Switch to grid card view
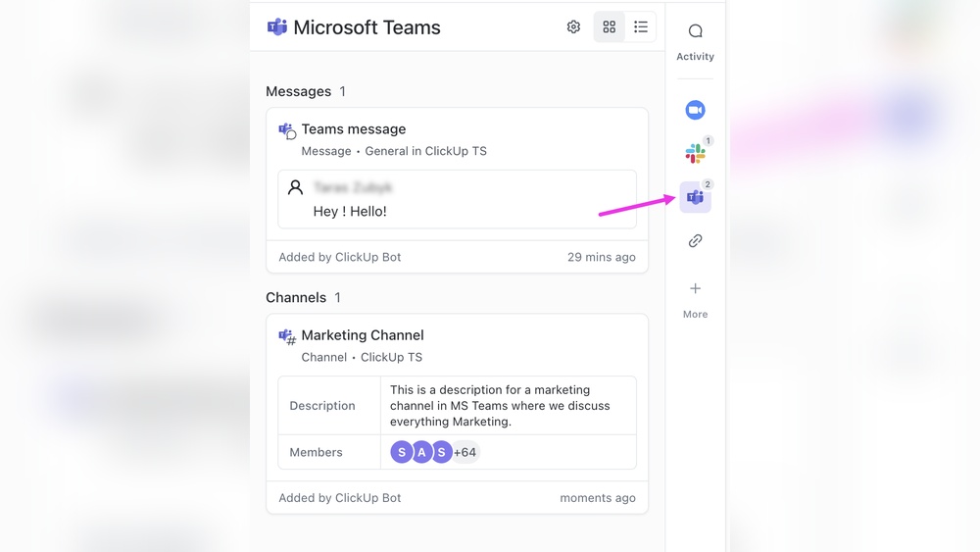980x552 pixels. pyautogui.click(x=609, y=26)
